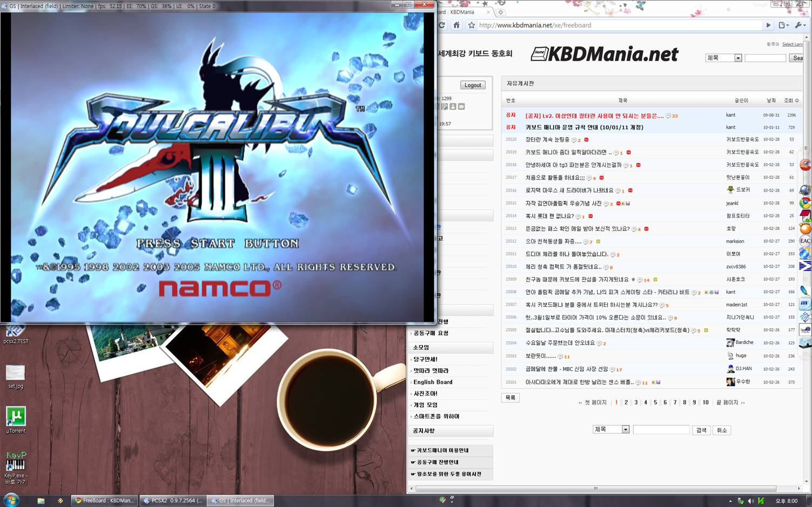Open post 금메달에 찬물 - MBC 신임 사장 선임

[566, 369]
